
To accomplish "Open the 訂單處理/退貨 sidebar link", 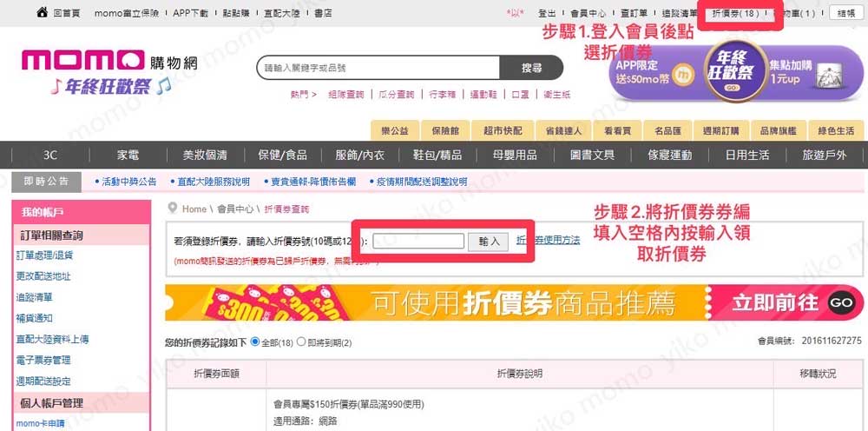I will click(x=44, y=255).
